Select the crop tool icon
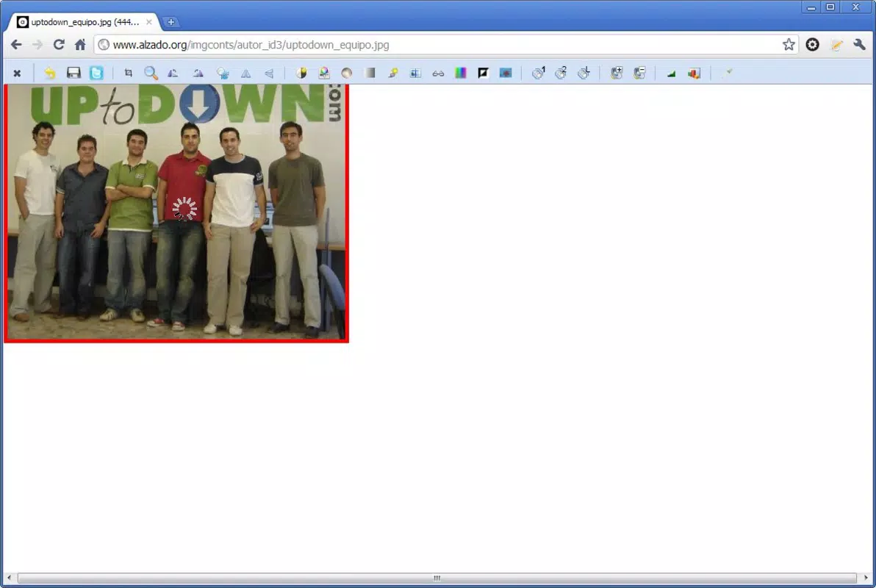The height and width of the screenshot is (588, 876). (129, 73)
